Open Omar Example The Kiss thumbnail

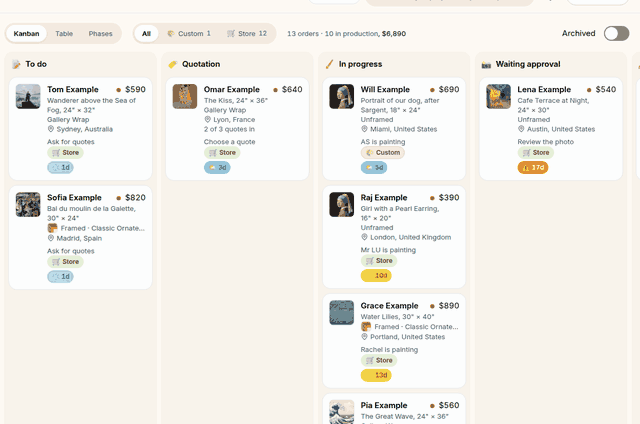[185, 96]
